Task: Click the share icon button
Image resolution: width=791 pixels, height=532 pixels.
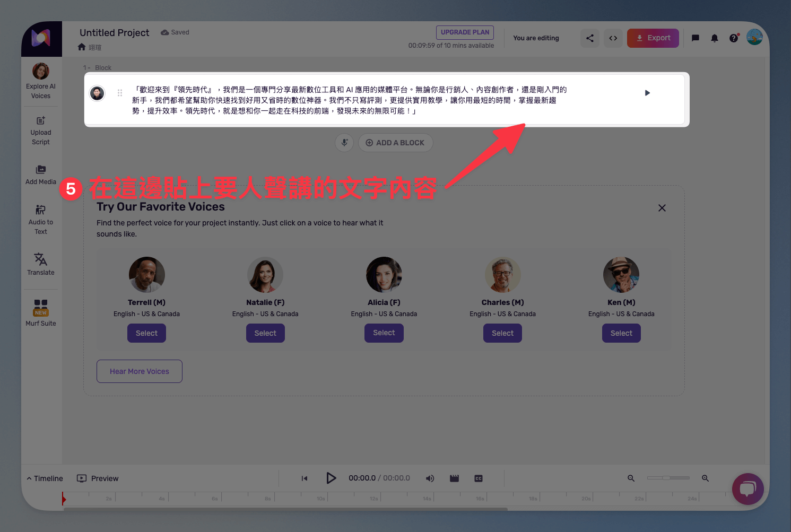Action: [x=590, y=38]
